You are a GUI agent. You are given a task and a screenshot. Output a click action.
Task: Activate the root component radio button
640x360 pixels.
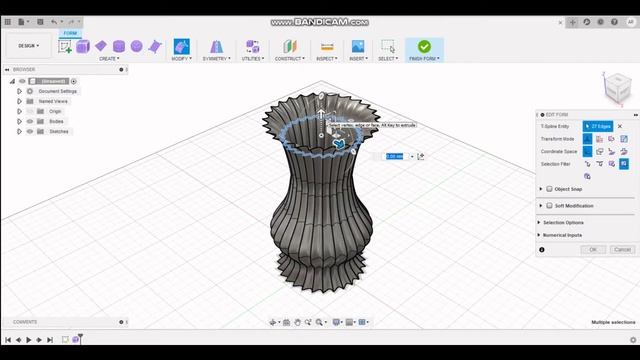tap(73, 81)
